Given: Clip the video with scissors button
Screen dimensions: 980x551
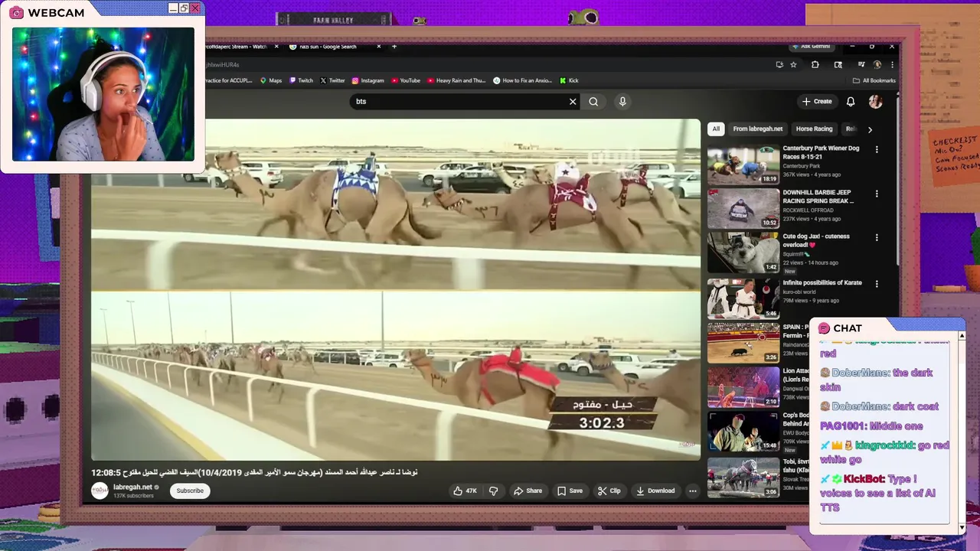Looking at the screenshot, I should [x=609, y=491].
